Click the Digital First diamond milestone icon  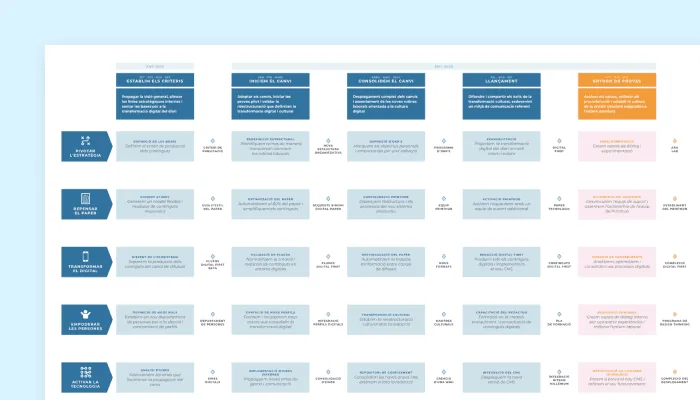(559, 141)
